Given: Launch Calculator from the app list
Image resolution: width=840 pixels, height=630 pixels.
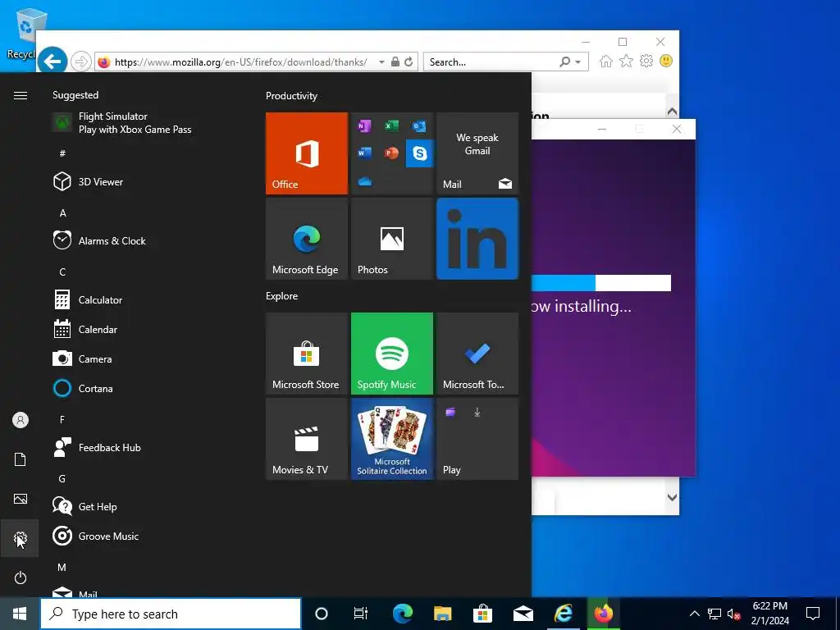Looking at the screenshot, I should click(x=150, y=300).
